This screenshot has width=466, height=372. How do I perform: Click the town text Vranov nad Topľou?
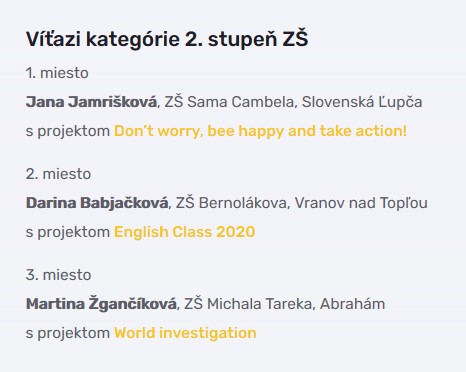click(x=361, y=203)
